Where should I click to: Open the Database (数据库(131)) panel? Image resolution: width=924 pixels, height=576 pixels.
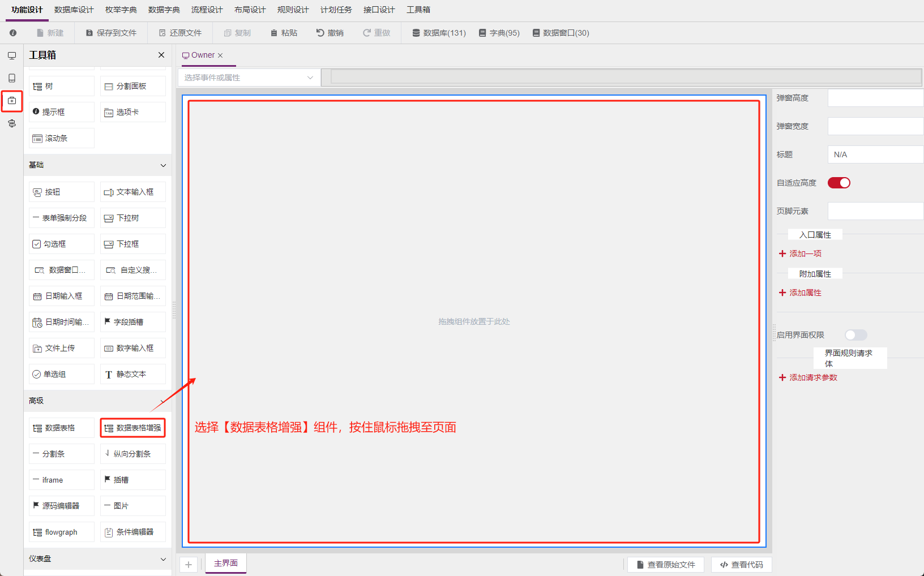point(439,33)
